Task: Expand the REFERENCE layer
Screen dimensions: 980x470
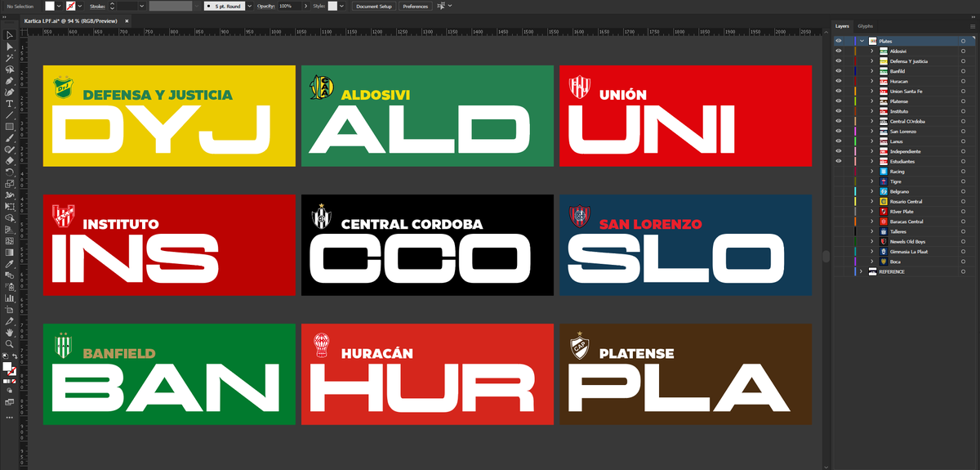Action: [862, 271]
